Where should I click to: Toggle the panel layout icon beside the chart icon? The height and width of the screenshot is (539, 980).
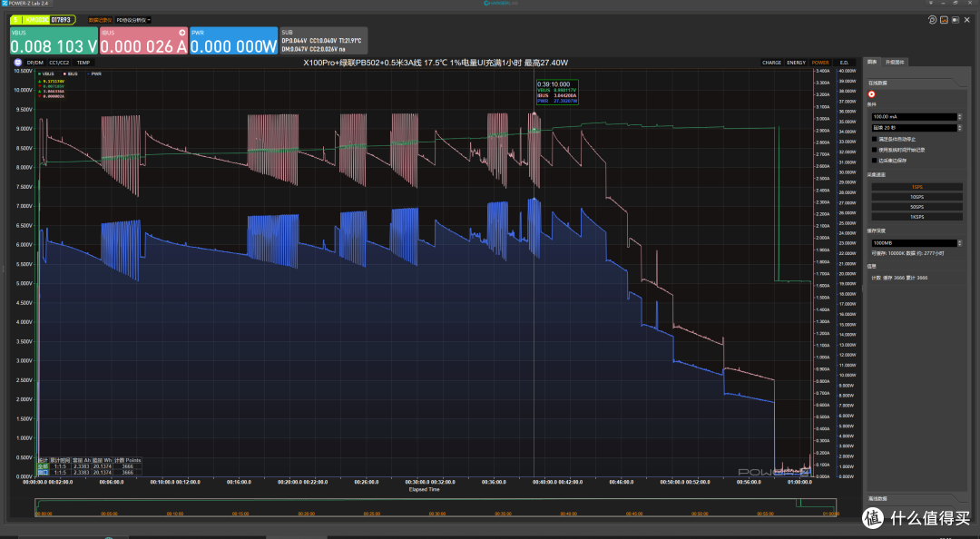tap(955, 20)
